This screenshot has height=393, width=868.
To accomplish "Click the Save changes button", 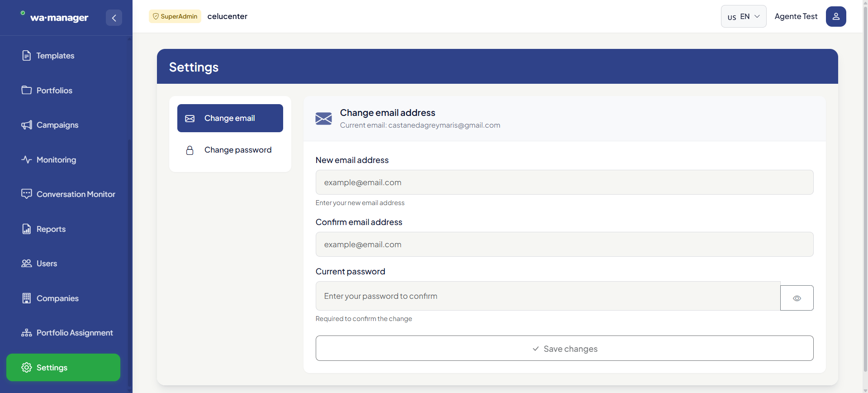I will tap(564, 348).
